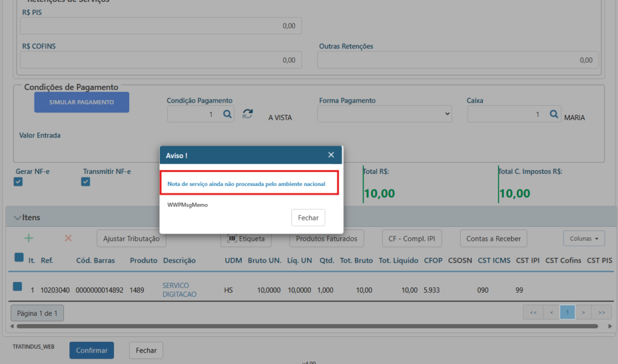Toggle the Transmitir NF-e checkbox
Viewport: 618px width, 364px height.
tap(86, 182)
